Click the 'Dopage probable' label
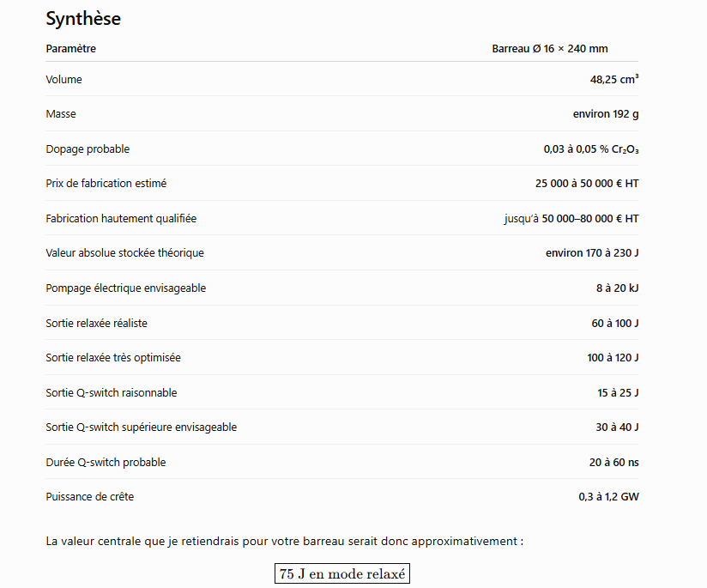Viewport: 707px width, 588px height. pos(88,149)
